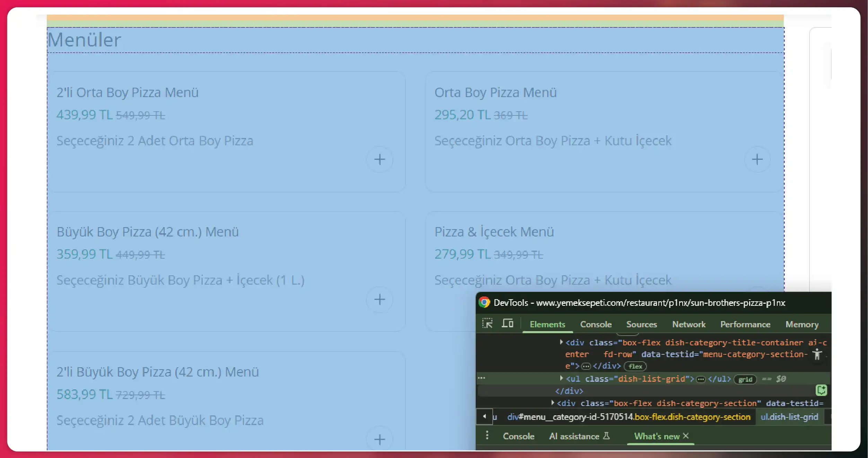Screen dimensions: 868x458
Task: Toggle the grid overlay badge
Action: [x=745, y=379]
